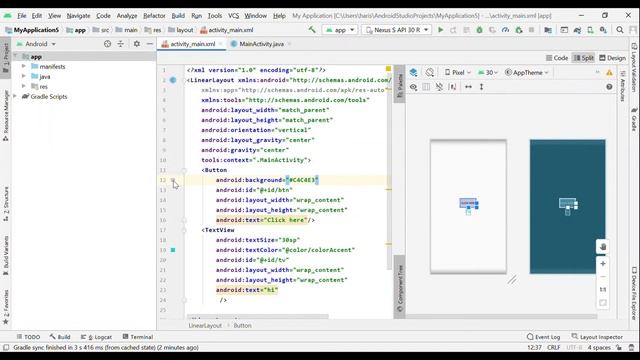Image resolution: width=640 pixels, height=360 pixels.
Task: Open the app run configuration dropdown
Action: 340,30
